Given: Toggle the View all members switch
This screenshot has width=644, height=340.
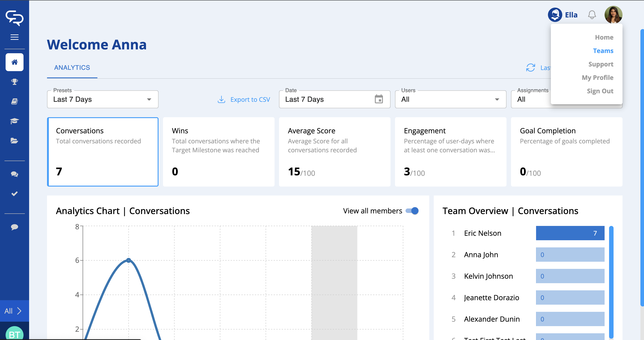Looking at the screenshot, I should pos(412,211).
